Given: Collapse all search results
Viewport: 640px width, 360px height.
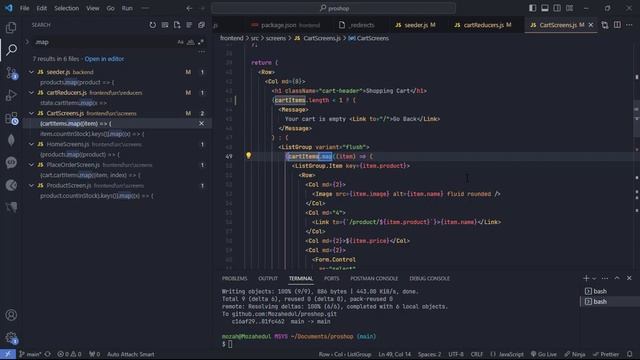Looking at the screenshot, I should coord(201,25).
